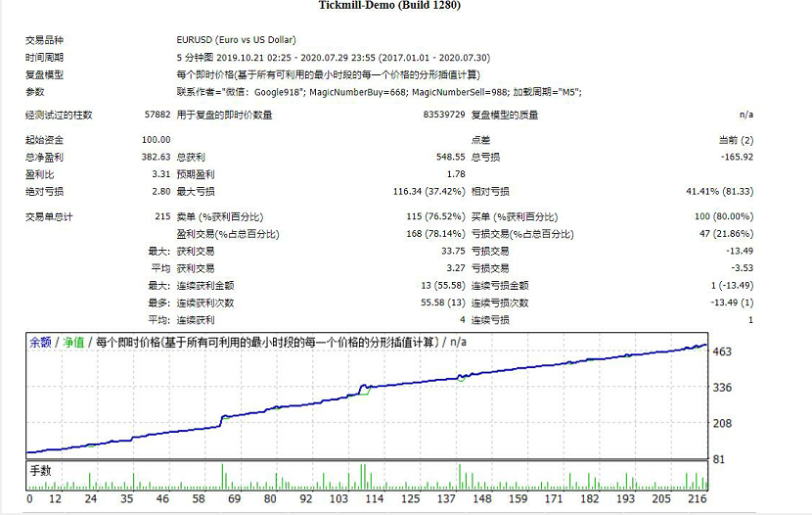Click the 交易品种 row label
The width and height of the screenshot is (812, 515).
pos(45,41)
